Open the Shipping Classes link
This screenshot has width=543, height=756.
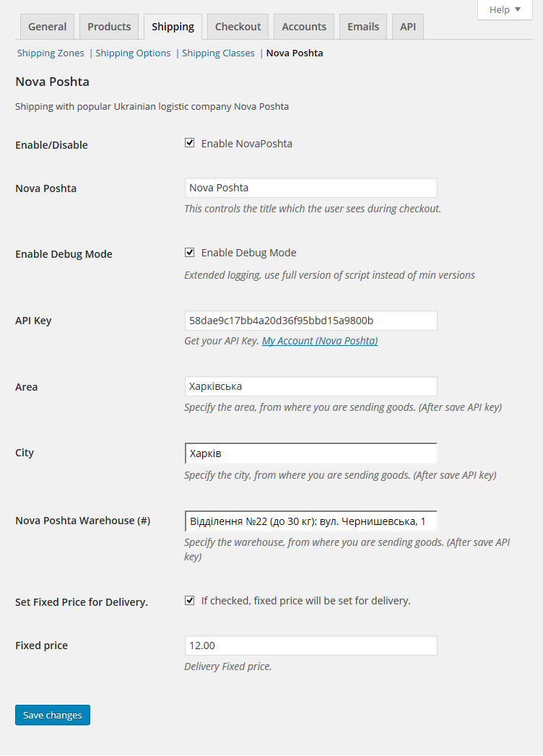[x=218, y=53]
